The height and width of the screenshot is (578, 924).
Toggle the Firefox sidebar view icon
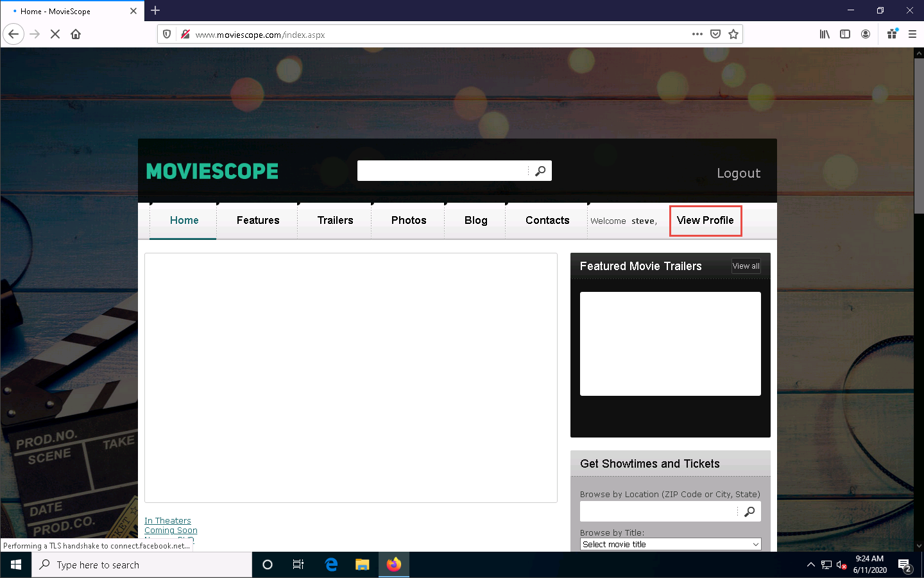pyautogui.click(x=845, y=35)
